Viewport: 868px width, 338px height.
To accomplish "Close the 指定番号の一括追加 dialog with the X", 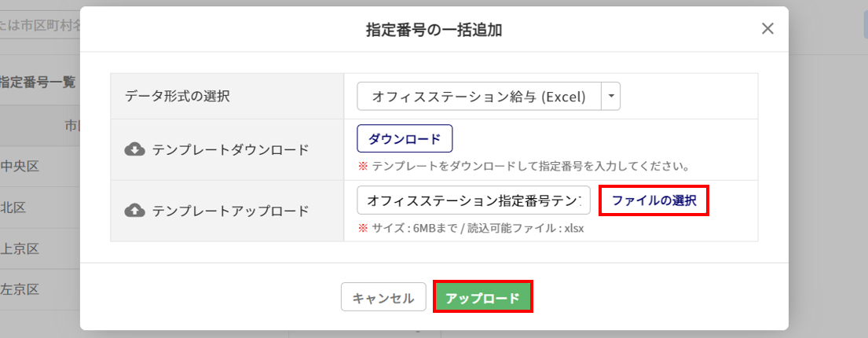I will (767, 29).
